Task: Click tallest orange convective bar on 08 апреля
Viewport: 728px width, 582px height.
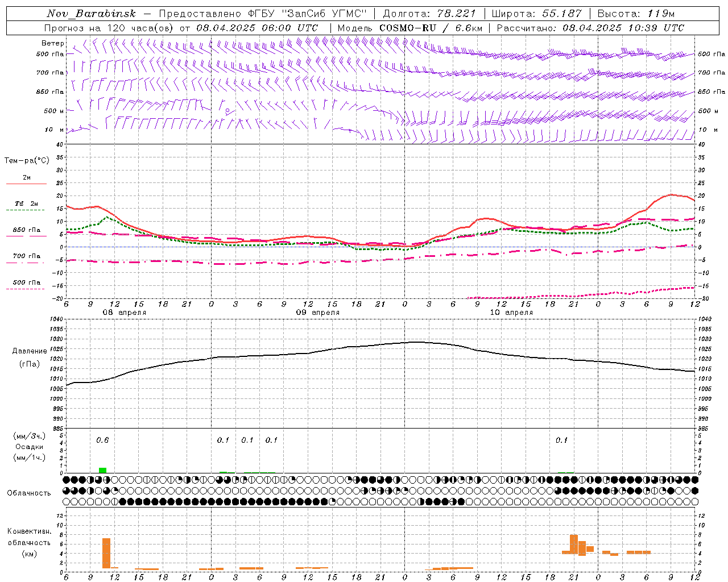Action: click(106, 553)
